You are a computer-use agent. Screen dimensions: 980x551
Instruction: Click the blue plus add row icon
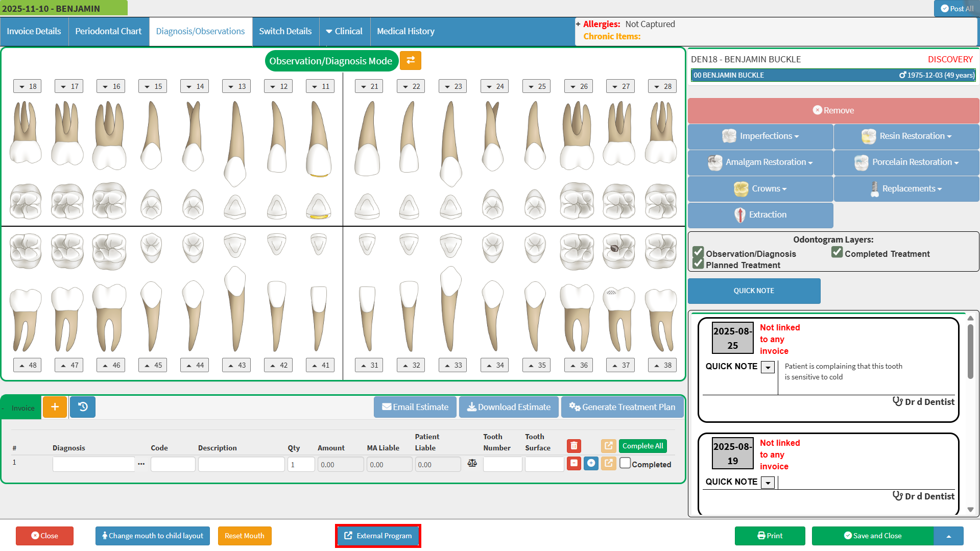click(591, 463)
